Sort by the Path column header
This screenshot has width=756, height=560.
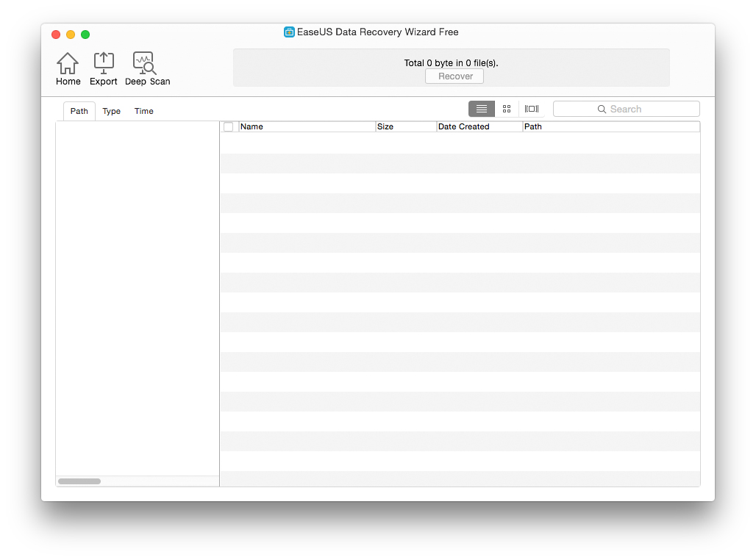tap(611, 126)
